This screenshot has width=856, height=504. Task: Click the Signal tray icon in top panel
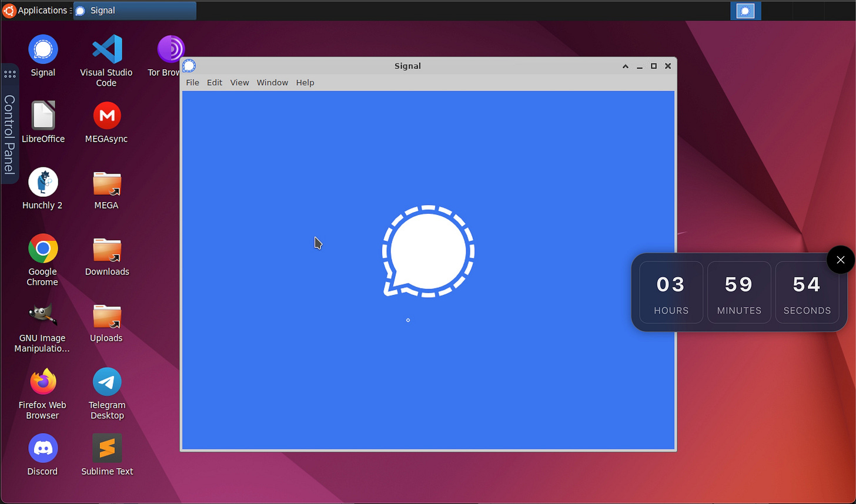point(745,11)
